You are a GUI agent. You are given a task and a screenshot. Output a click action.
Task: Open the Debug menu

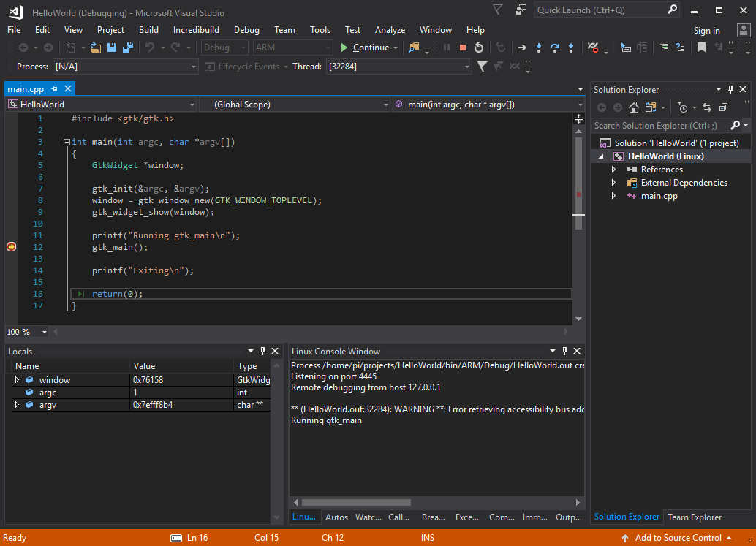[246, 30]
